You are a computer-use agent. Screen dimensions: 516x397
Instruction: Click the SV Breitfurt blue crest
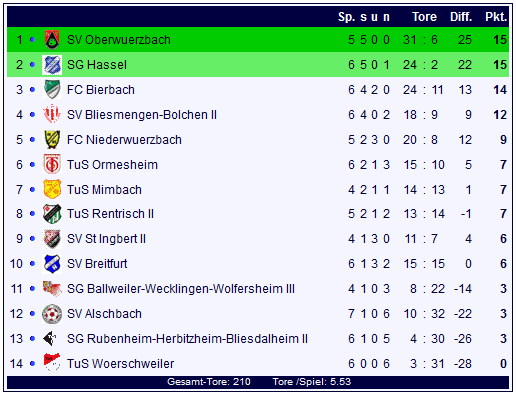tap(52, 264)
